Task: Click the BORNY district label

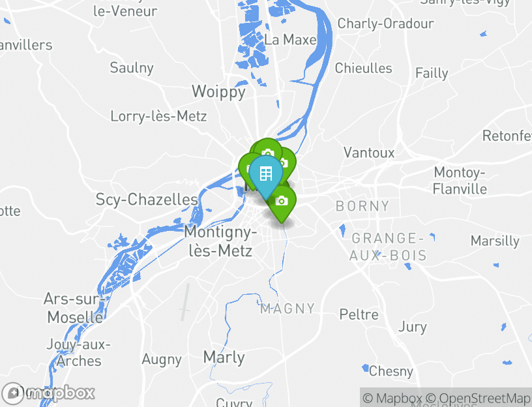Action: (x=362, y=206)
